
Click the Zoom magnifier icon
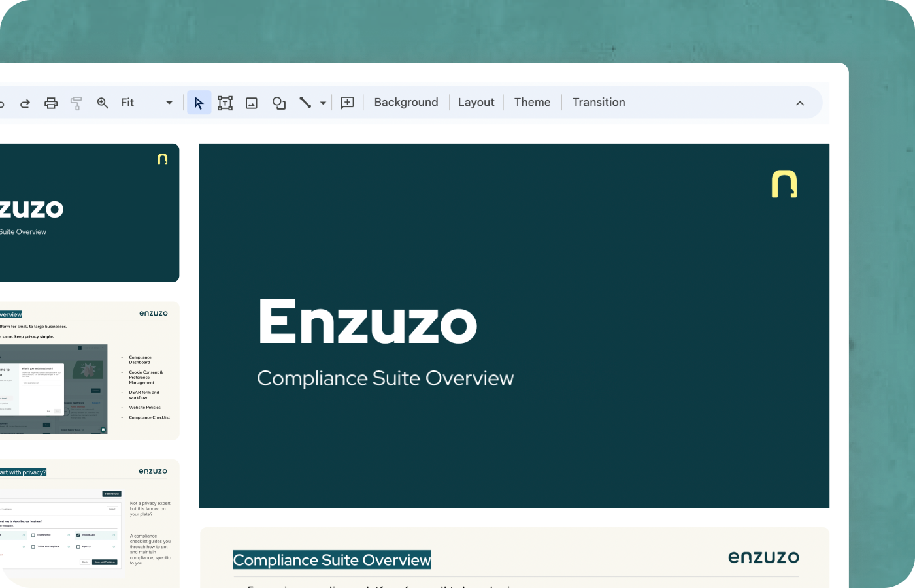coord(103,103)
